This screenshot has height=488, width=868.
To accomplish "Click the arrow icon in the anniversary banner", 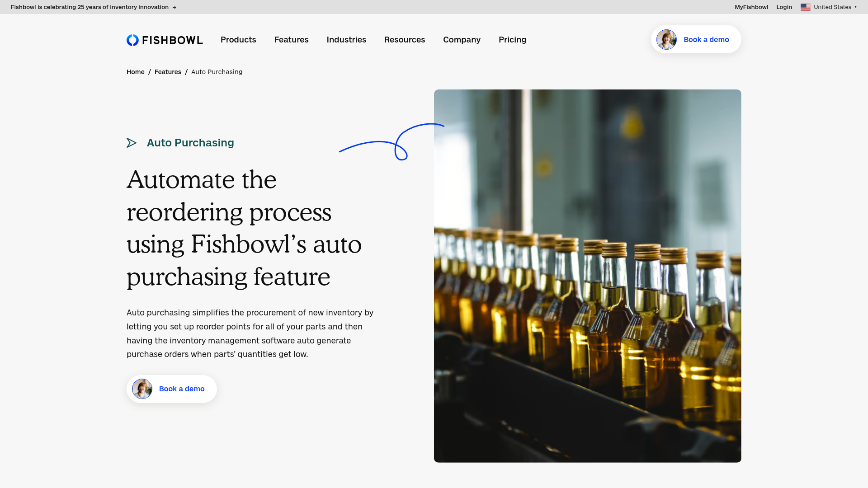I will [x=175, y=7].
